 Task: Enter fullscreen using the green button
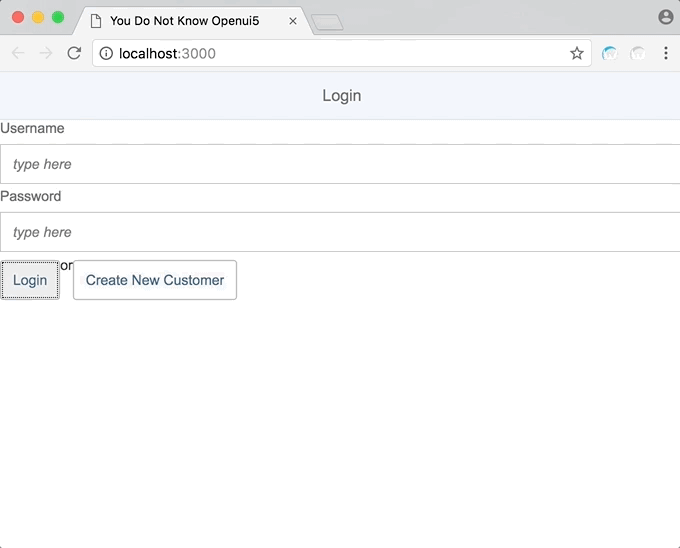pos(58,17)
